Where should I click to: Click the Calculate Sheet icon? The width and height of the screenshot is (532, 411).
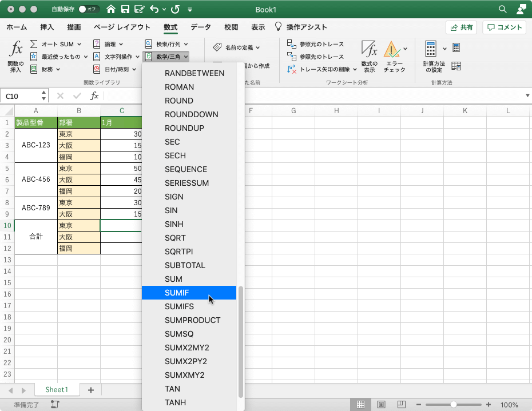coord(456,66)
